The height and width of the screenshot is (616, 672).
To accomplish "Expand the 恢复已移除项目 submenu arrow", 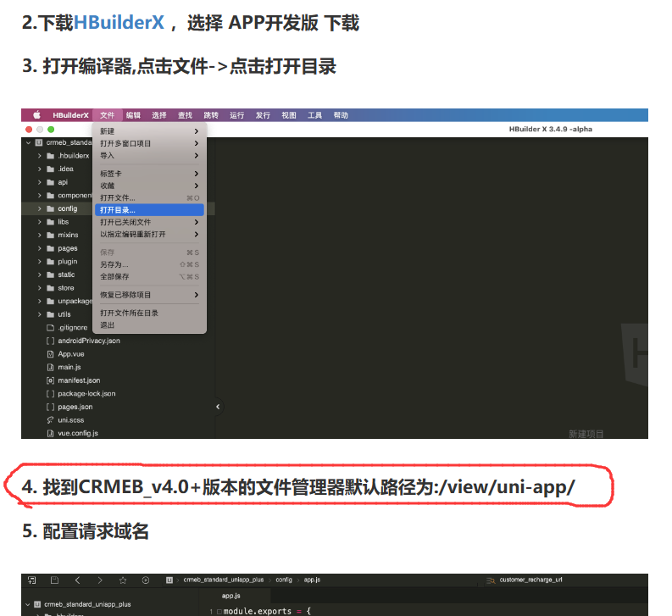I will [x=197, y=295].
